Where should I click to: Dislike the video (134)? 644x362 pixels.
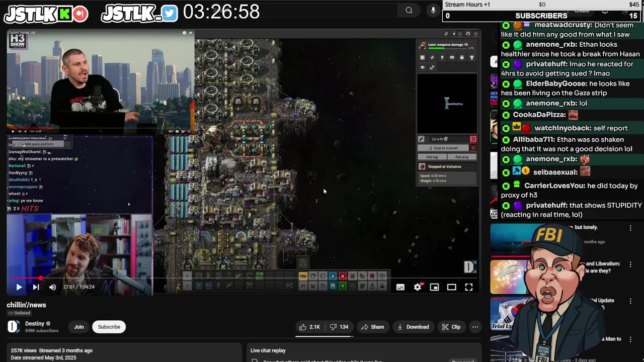[339, 327]
